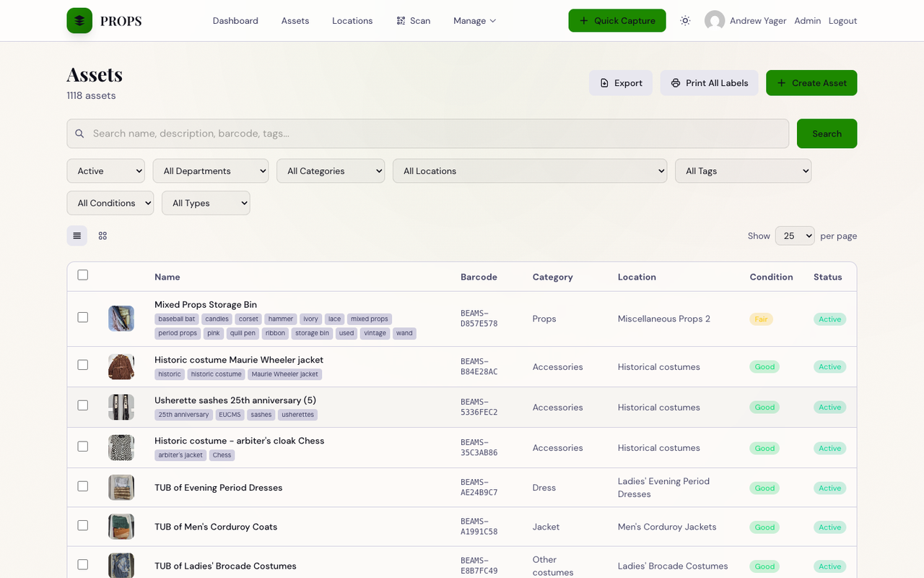Click the arbiter's cloak Chess thumbnail
This screenshot has width=924, height=578.
pos(121,447)
